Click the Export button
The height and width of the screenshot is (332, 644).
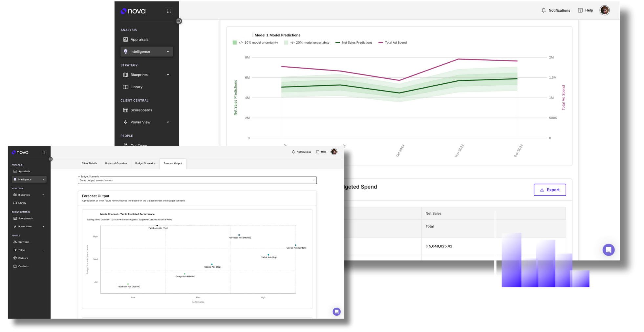(x=549, y=190)
